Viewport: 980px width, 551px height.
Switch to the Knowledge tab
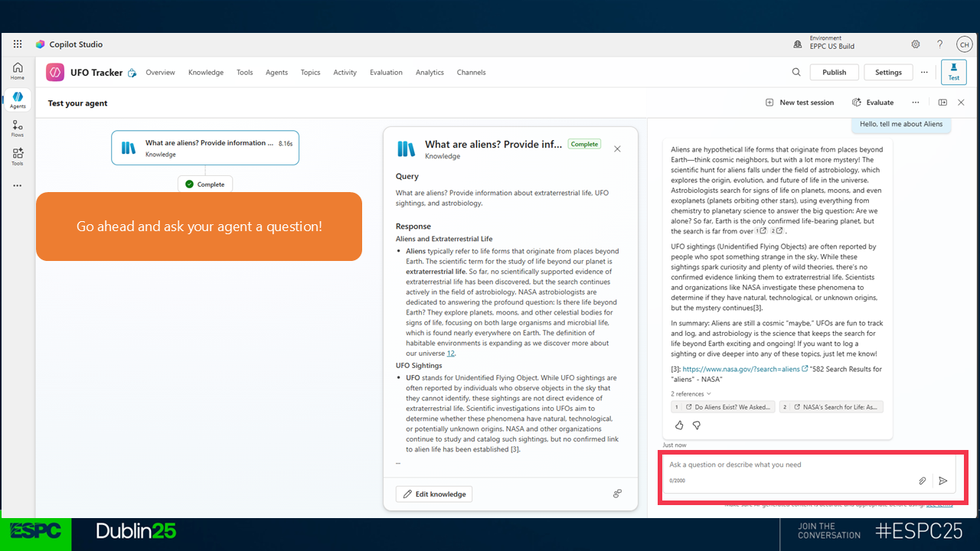point(206,73)
